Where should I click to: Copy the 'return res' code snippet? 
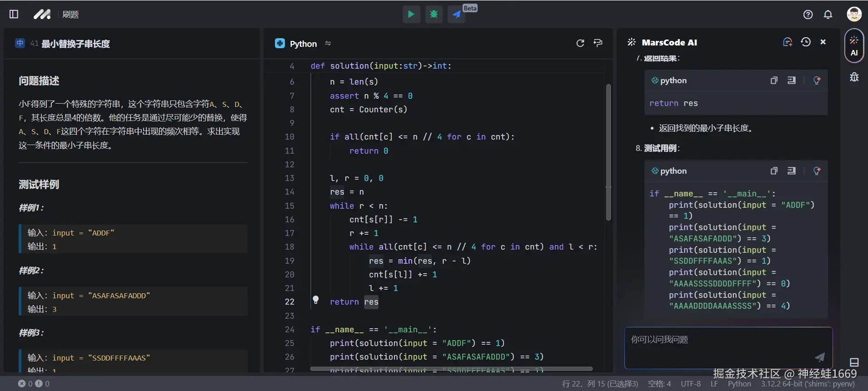point(774,80)
